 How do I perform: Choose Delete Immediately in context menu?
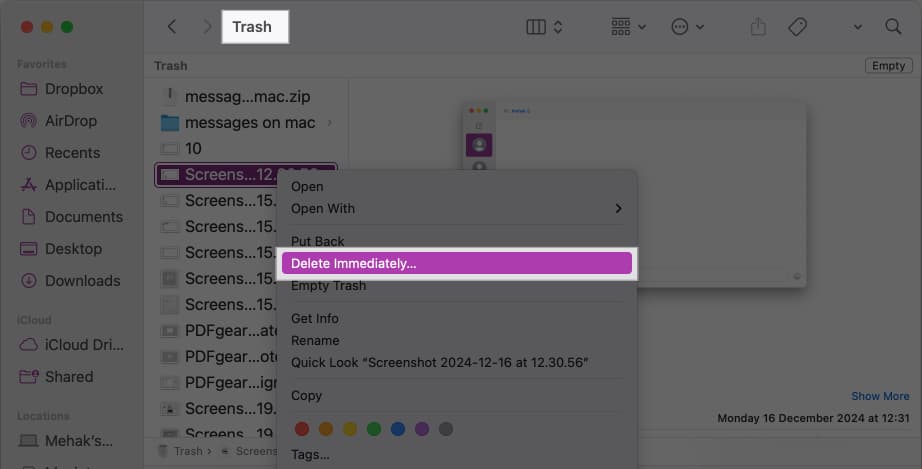tap(457, 263)
